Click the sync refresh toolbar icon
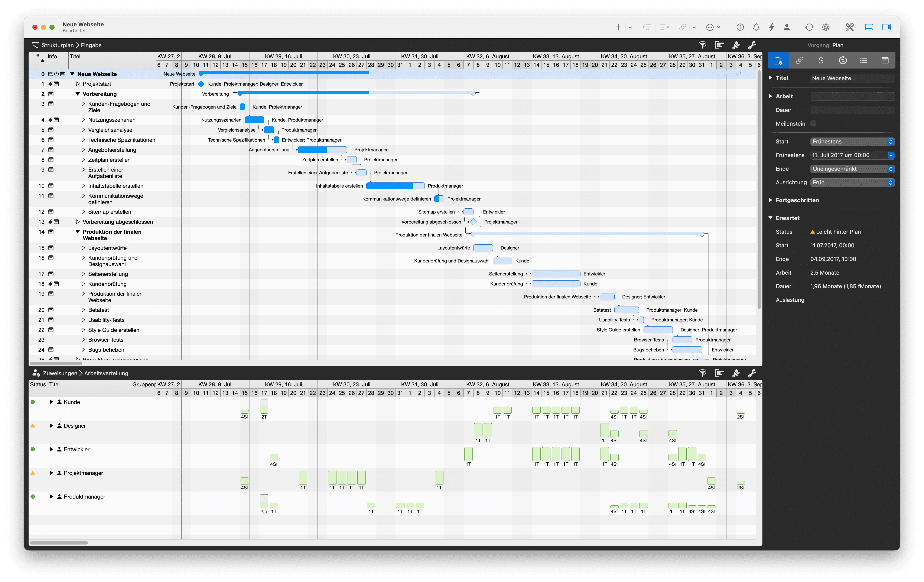This screenshot has width=924, height=582. click(x=809, y=27)
